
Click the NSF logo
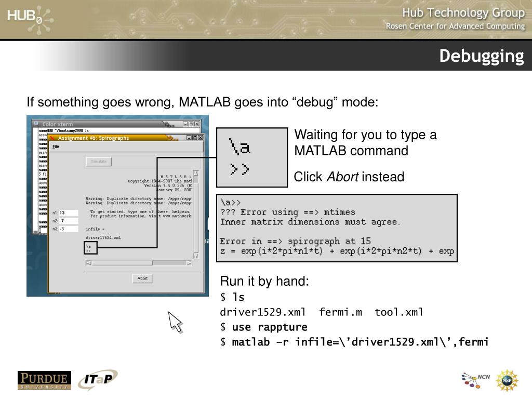507,380
